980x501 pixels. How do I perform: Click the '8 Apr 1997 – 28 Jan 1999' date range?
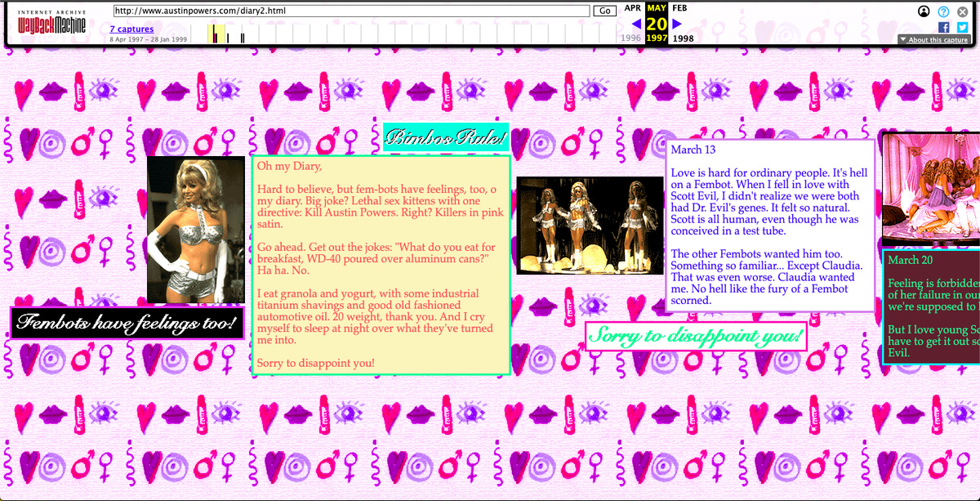point(148,39)
